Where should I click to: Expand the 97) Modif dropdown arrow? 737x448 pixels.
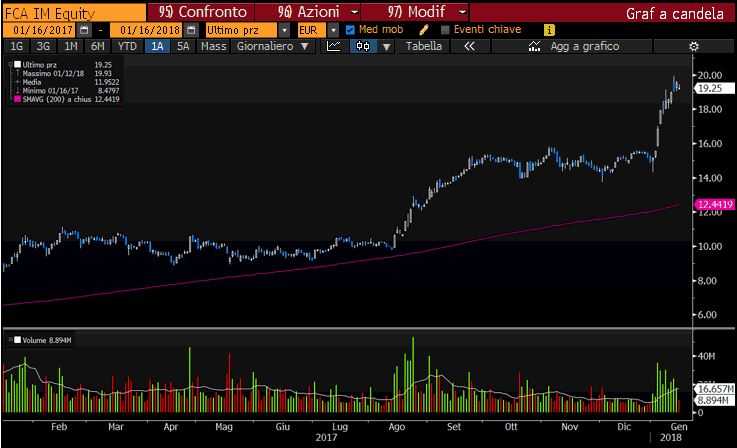(x=463, y=12)
